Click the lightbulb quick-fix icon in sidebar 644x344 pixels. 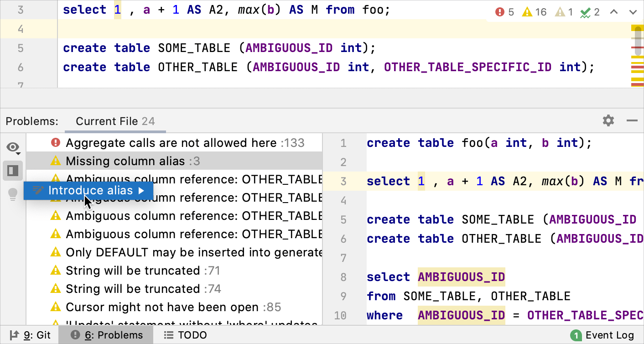(x=13, y=194)
